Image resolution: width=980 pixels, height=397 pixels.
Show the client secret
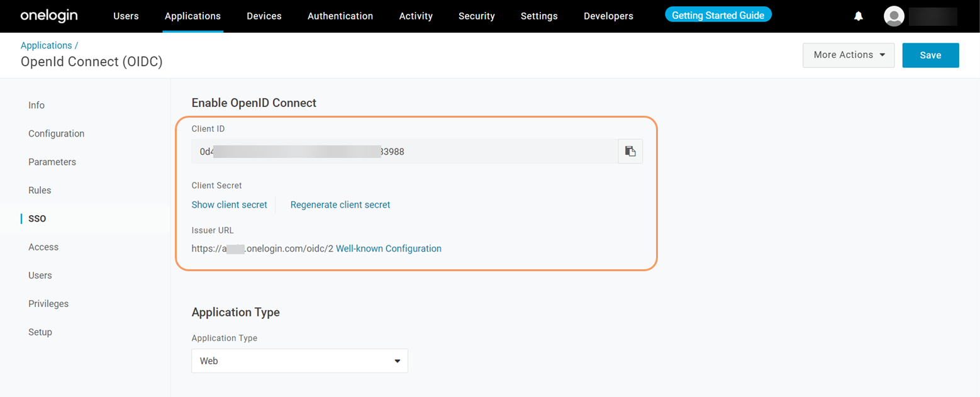pos(229,204)
